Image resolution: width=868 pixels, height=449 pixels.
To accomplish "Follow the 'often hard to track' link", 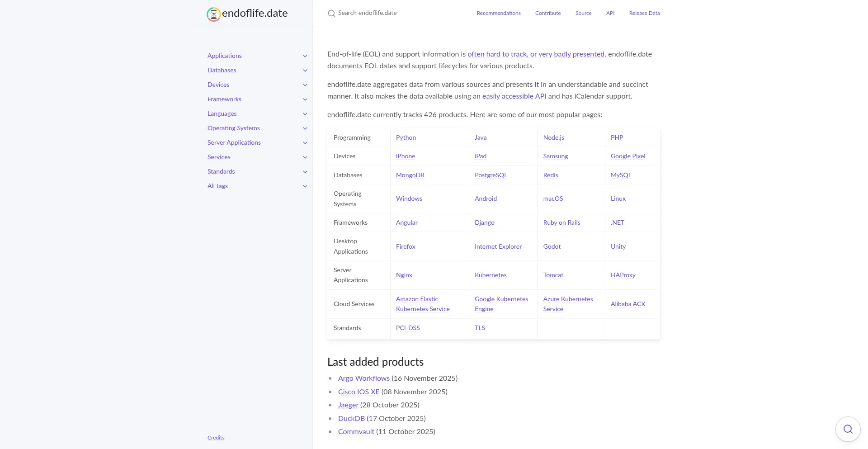I will pos(536,54).
